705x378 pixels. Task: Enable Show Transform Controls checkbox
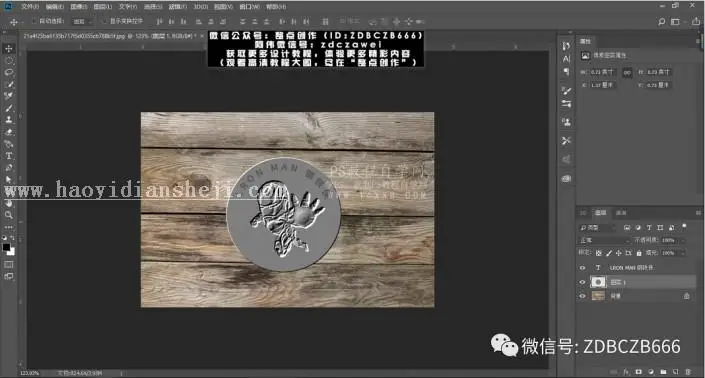(x=104, y=21)
